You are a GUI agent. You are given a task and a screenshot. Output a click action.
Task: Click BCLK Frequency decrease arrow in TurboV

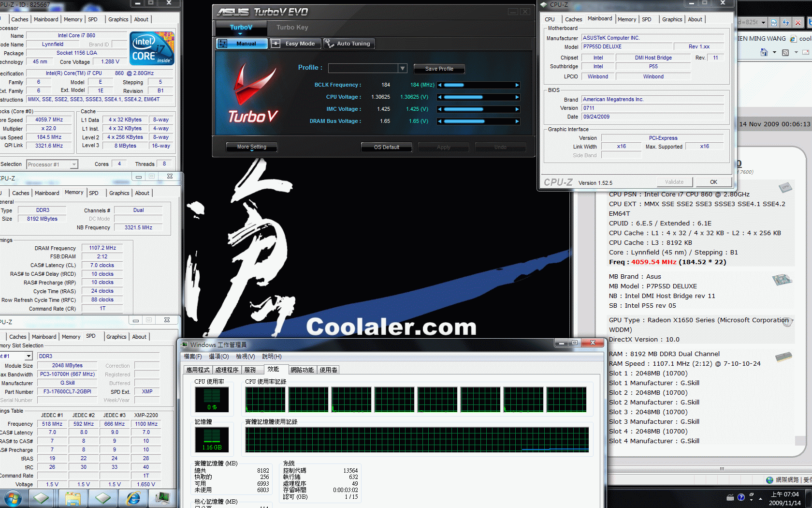tap(440, 85)
